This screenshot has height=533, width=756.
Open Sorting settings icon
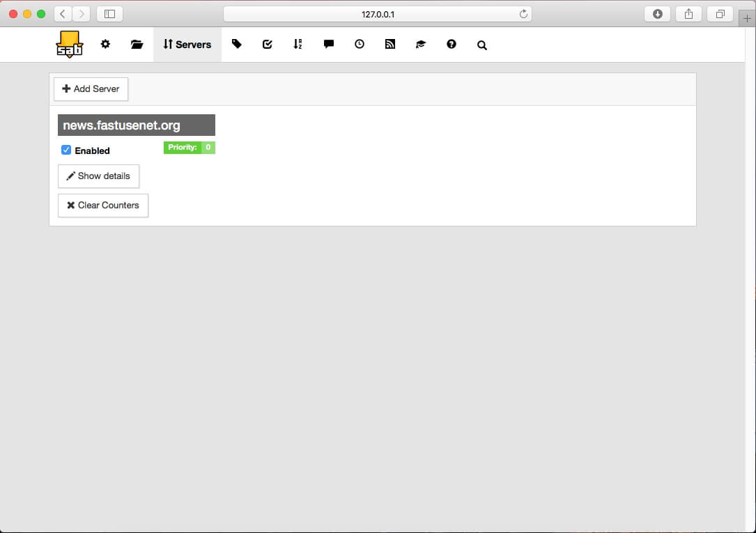[x=298, y=45]
